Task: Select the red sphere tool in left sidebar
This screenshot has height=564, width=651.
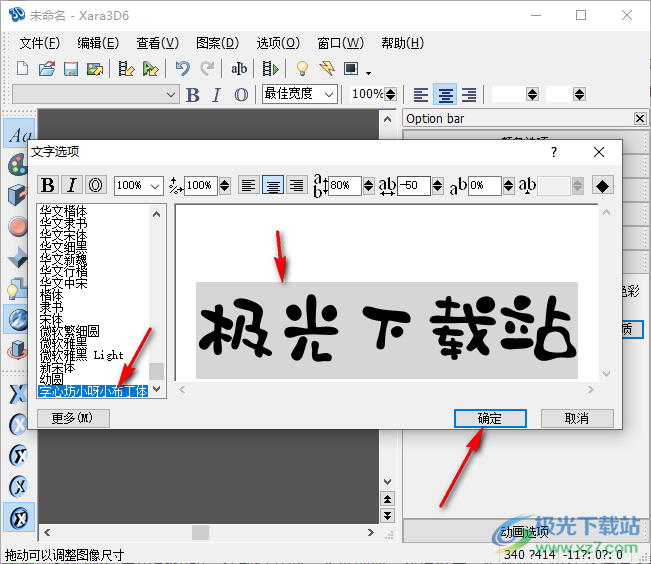Action: coord(17,227)
